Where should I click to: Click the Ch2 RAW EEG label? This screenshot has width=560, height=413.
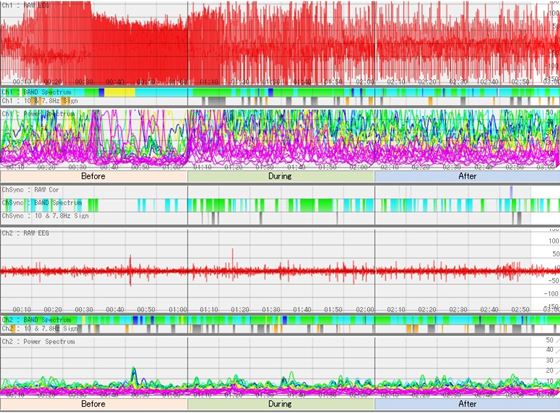[x=26, y=233]
